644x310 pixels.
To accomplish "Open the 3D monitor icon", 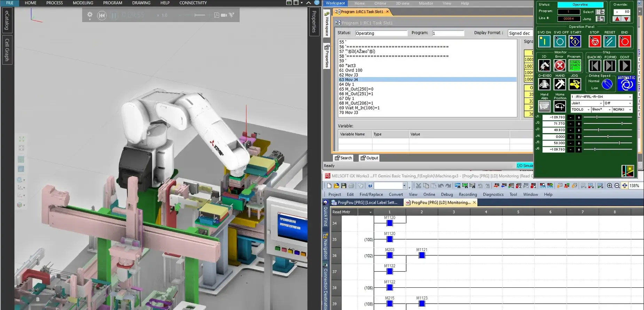I will (x=544, y=65).
